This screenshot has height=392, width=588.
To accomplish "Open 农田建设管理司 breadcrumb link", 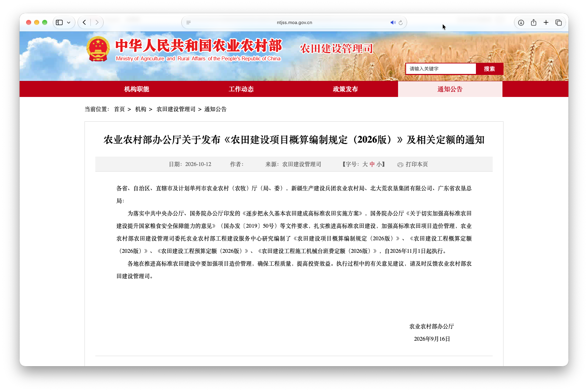I will coord(176,109).
